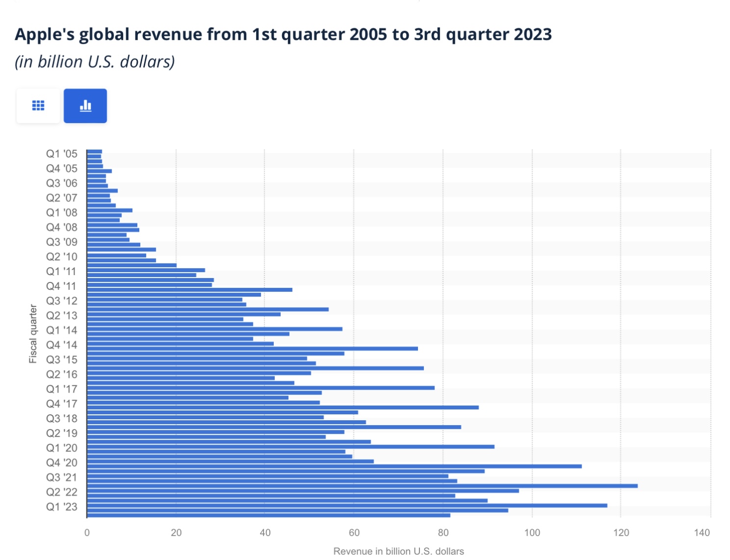Click the 20 tick on revenue axis
Viewport: 730px width, 560px height.
[176, 533]
